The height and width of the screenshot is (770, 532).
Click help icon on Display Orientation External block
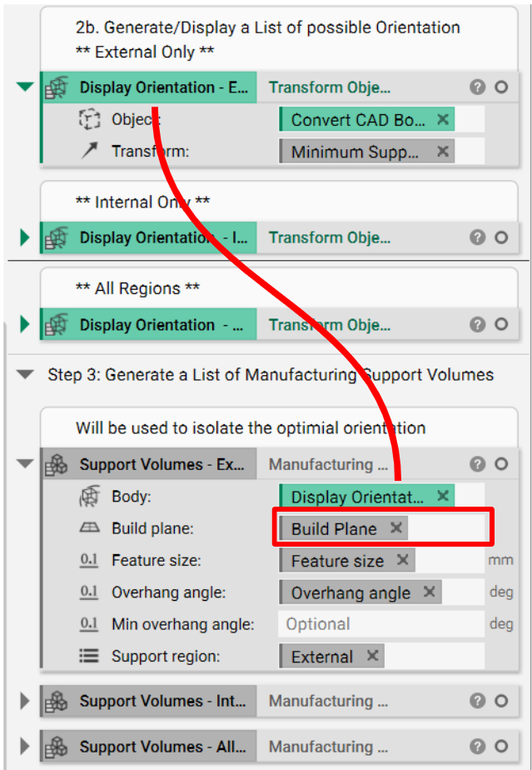click(477, 87)
